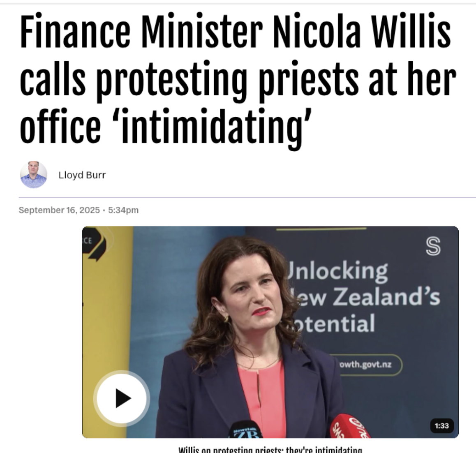Click the yellow banner at video's left edge
Image resolution: width=476 pixels, height=453 pixels.
(x=108, y=332)
